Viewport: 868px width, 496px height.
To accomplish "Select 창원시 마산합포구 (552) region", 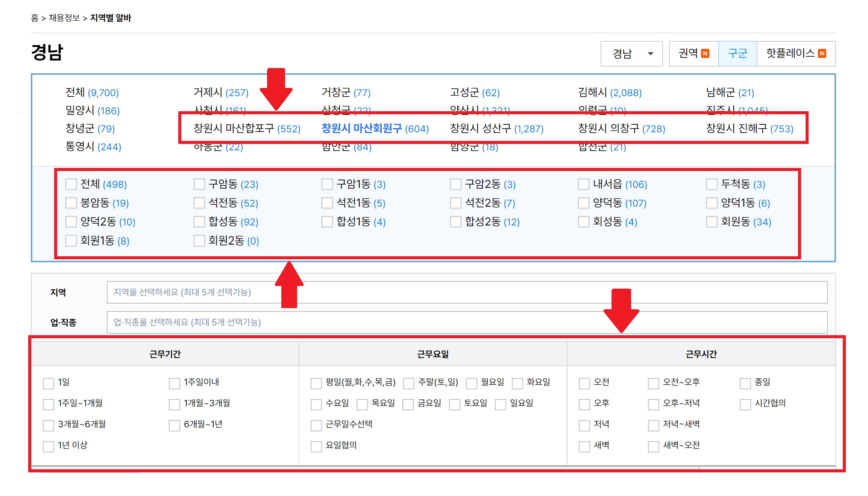I will (247, 129).
